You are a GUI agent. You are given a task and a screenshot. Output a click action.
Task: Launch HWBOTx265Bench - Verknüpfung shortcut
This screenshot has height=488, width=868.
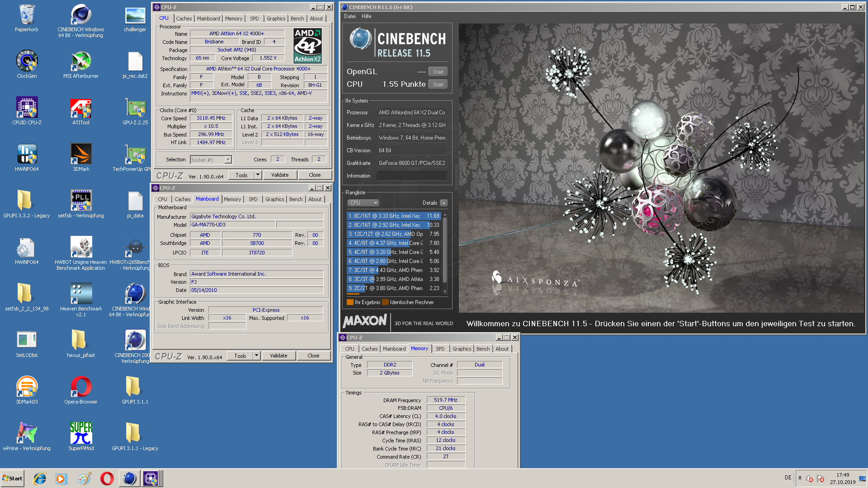pyautogui.click(x=130, y=253)
